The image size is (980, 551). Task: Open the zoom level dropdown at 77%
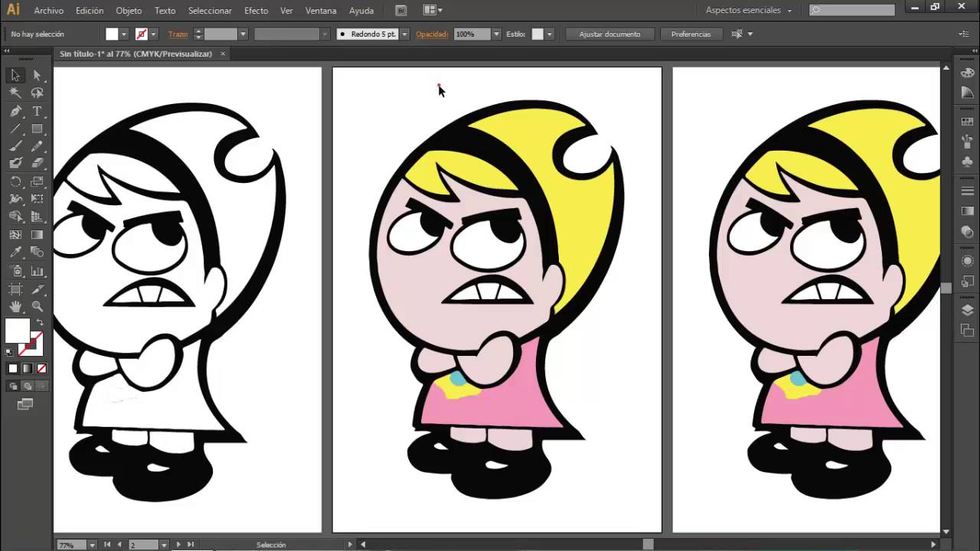tap(92, 545)
